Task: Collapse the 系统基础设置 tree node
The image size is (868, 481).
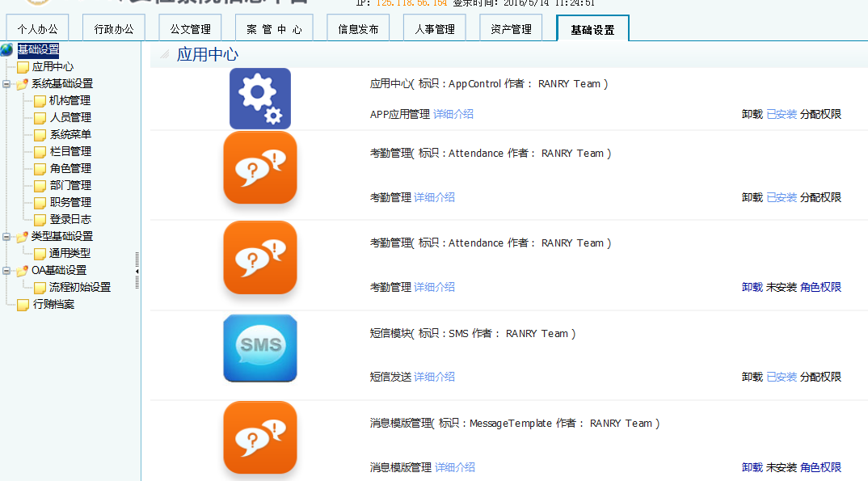Action: point(6,83)
